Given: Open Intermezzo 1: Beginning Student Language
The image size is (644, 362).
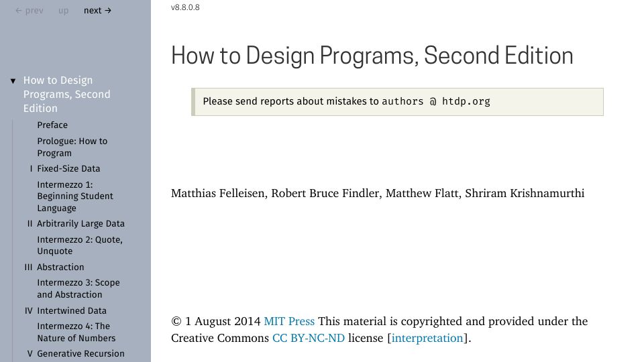Looking at the screenshot, I should coord(74,196).
